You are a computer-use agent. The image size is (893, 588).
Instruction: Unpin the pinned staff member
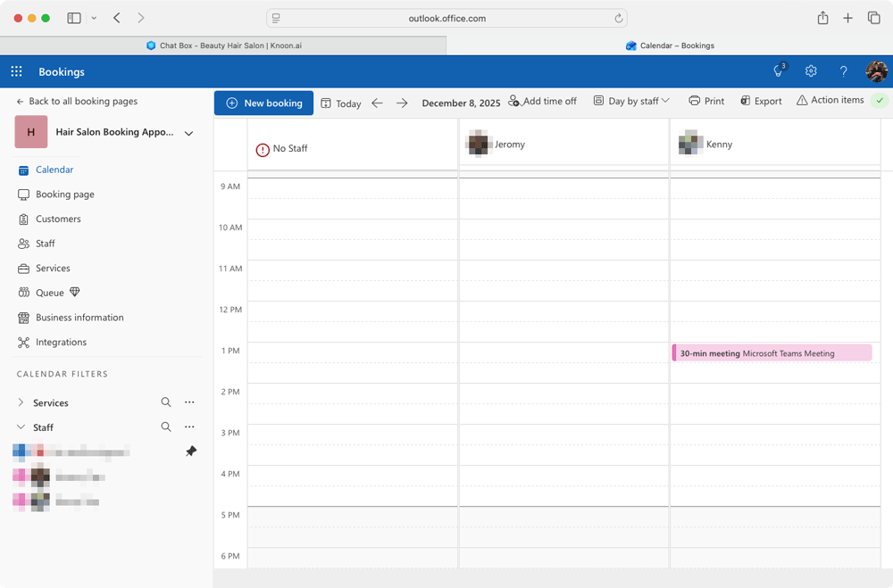point(190,451)
